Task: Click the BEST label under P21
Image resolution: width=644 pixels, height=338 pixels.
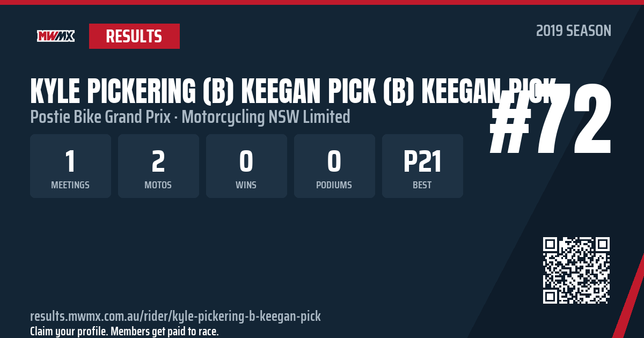Action: click(422, 185)
